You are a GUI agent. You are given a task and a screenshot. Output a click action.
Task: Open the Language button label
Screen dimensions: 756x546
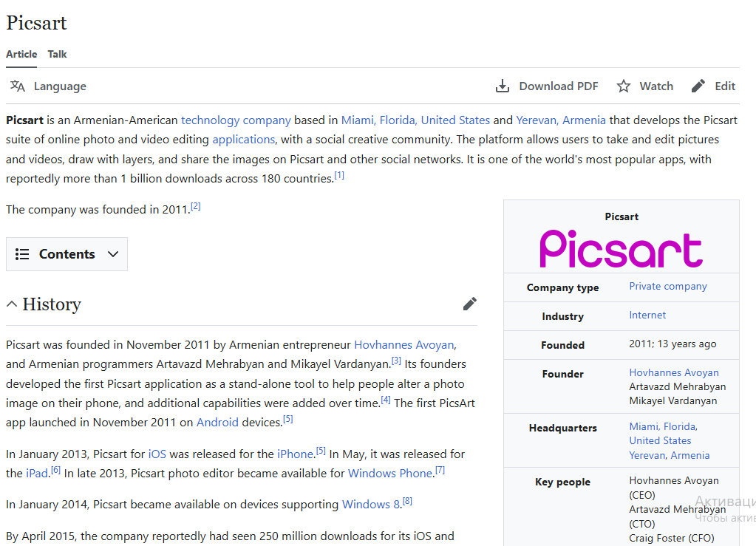60,86
